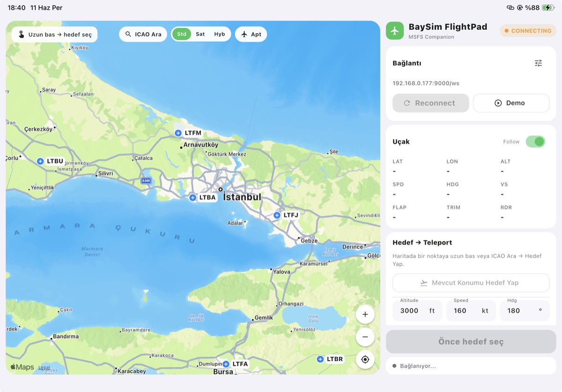Click the battery indicator in status bar
The height and width of the screenshot is (392, 562).
point(548,7)
